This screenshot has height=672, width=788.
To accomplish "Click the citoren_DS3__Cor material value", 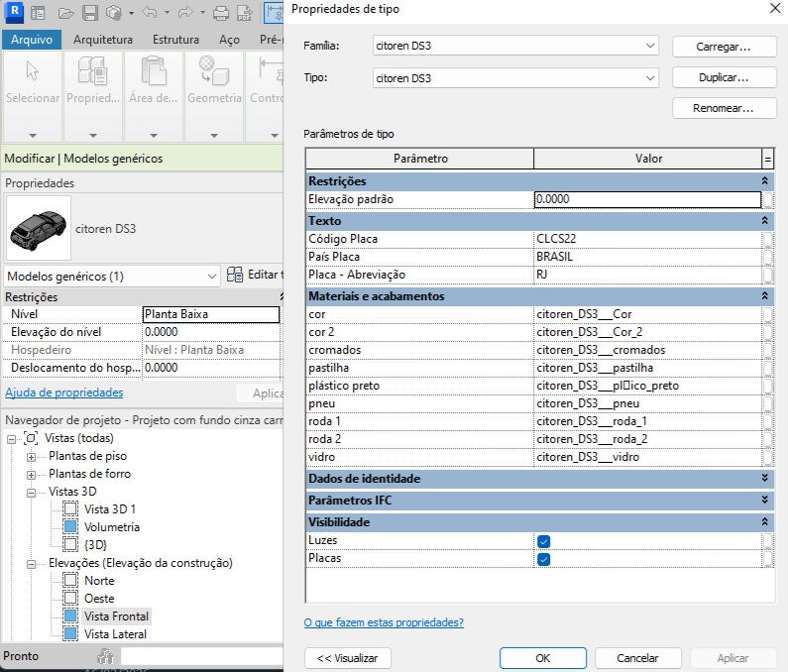I will (x=647, y=314).
